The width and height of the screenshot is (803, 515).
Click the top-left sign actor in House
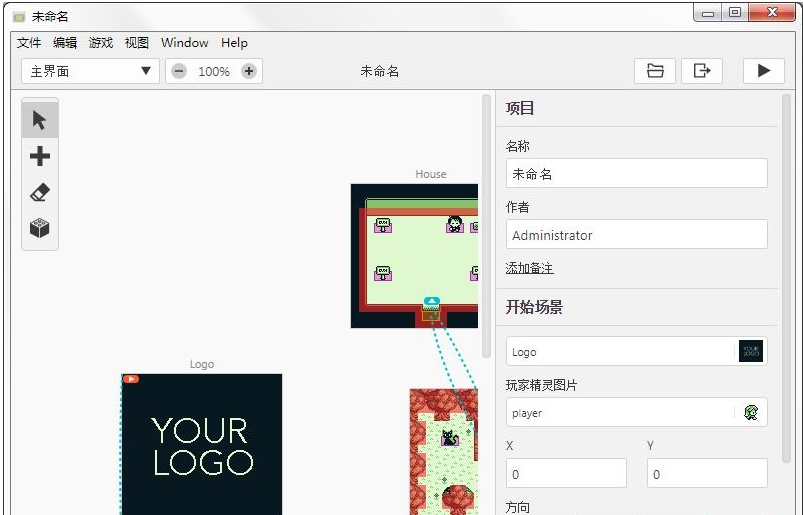click(383, 225)
